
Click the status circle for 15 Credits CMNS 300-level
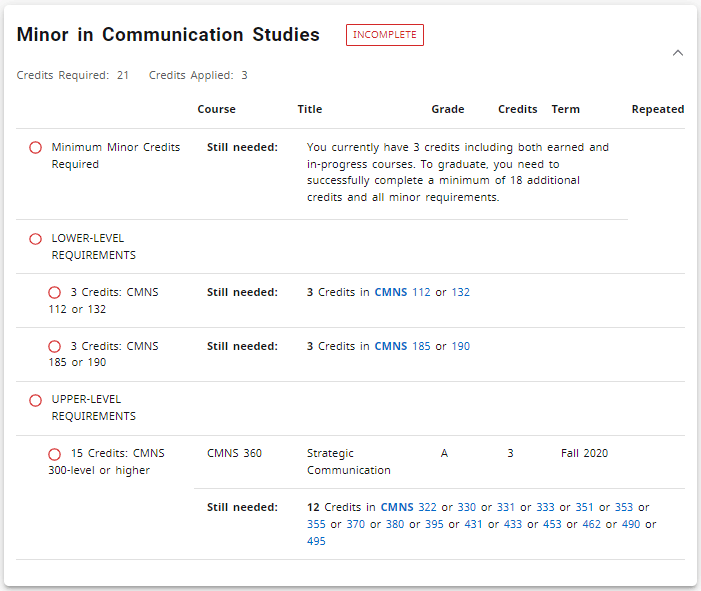[x=55, y=454]
